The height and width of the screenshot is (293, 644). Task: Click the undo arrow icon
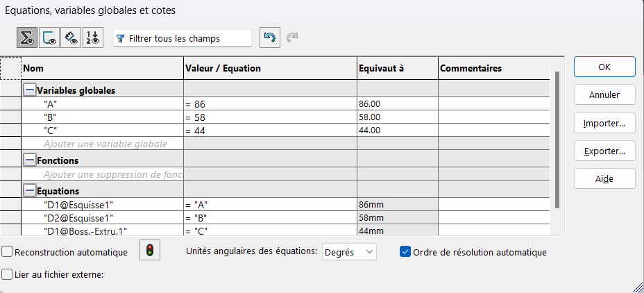coord(269,38)
